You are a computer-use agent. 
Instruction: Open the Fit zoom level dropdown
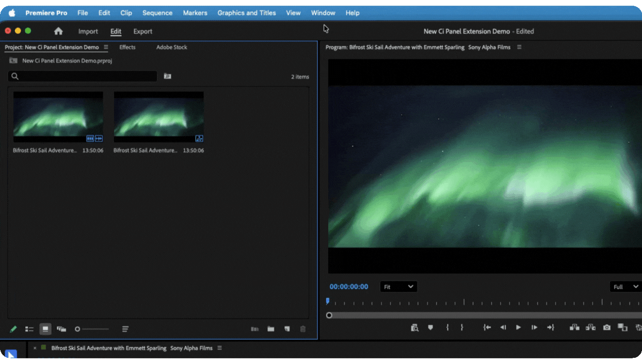point(398,287)
